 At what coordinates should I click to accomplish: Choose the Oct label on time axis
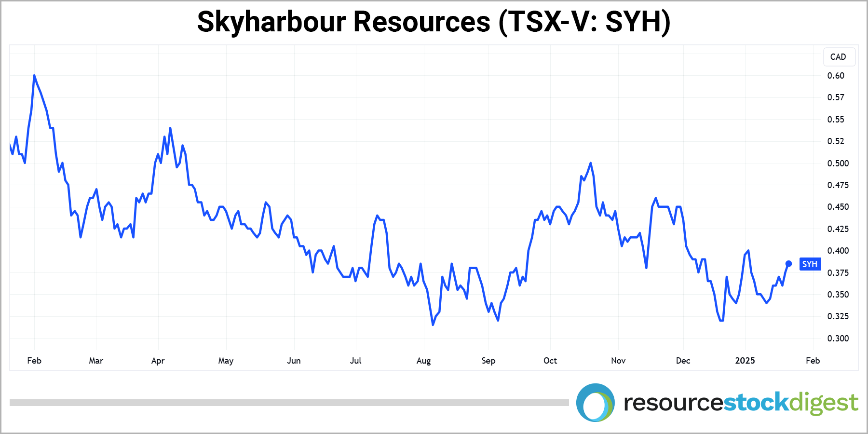tap(550, 361)
